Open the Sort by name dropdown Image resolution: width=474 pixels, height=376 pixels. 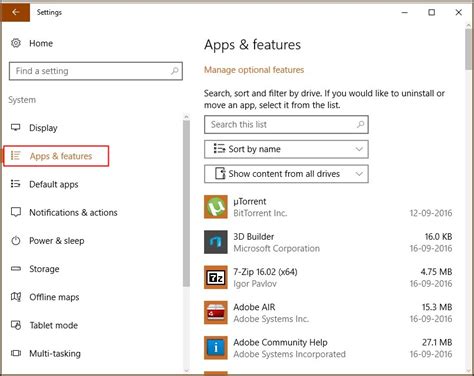click(286, 149)
